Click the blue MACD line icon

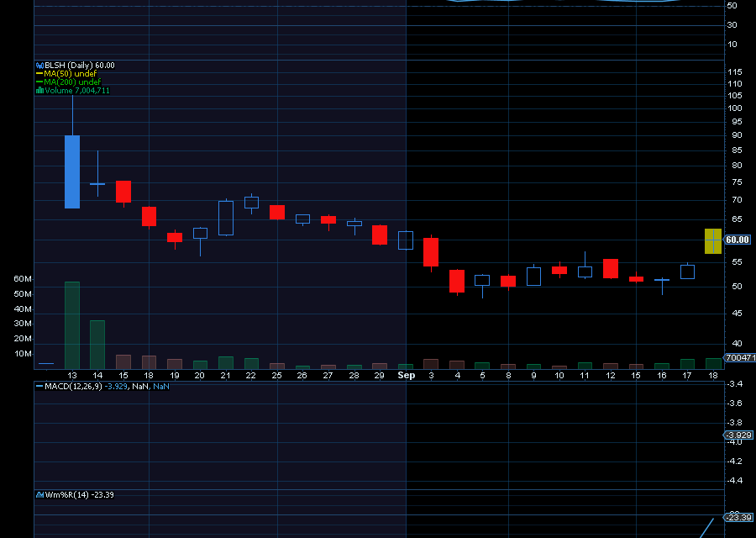[x=39, y=386]
